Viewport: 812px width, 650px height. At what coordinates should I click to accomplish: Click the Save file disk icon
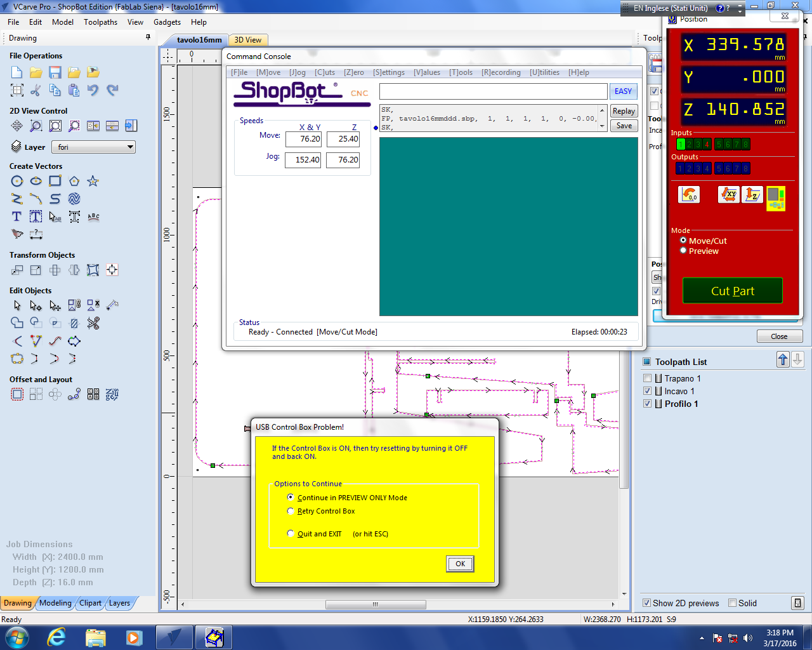coord(55,72)
